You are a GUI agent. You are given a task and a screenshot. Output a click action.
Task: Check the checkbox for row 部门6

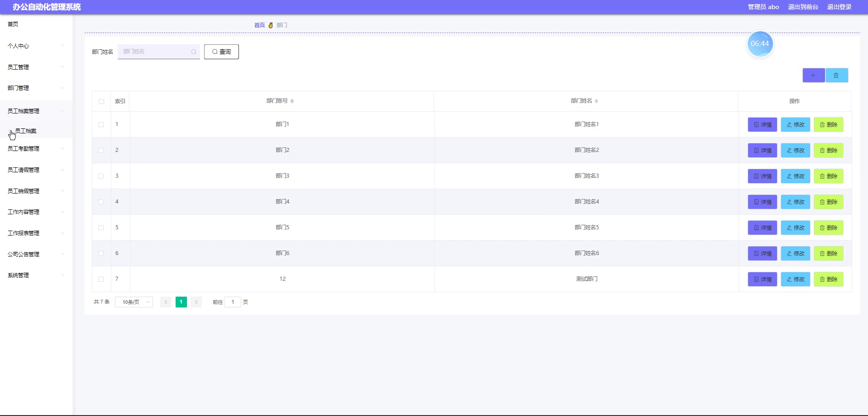[x=101, y=254]
